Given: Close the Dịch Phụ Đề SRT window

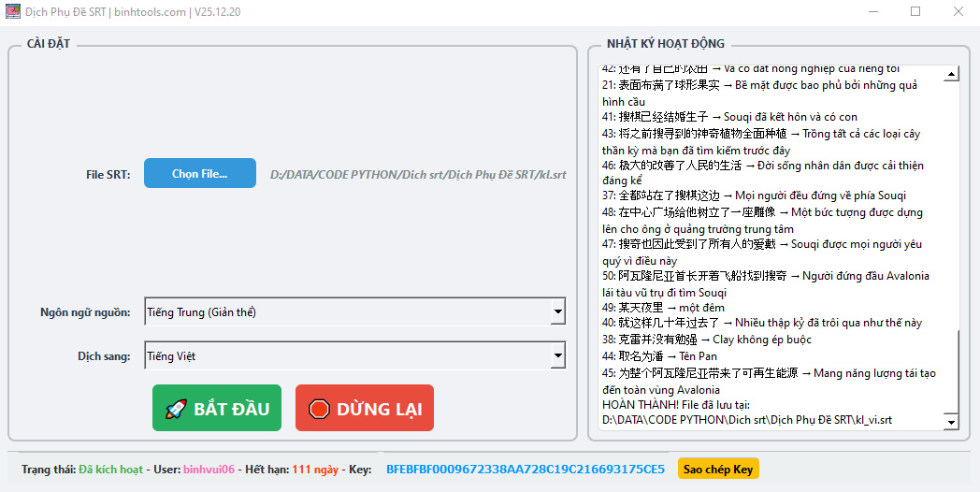Looking at the screenshot, I should [x=958, y=12].
